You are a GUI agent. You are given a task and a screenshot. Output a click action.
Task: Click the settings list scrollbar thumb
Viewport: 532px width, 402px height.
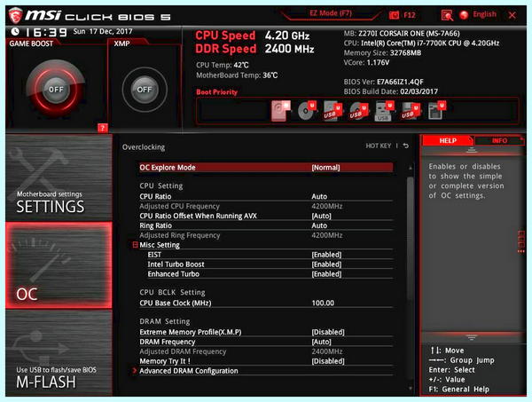click(x=411, y=239)
